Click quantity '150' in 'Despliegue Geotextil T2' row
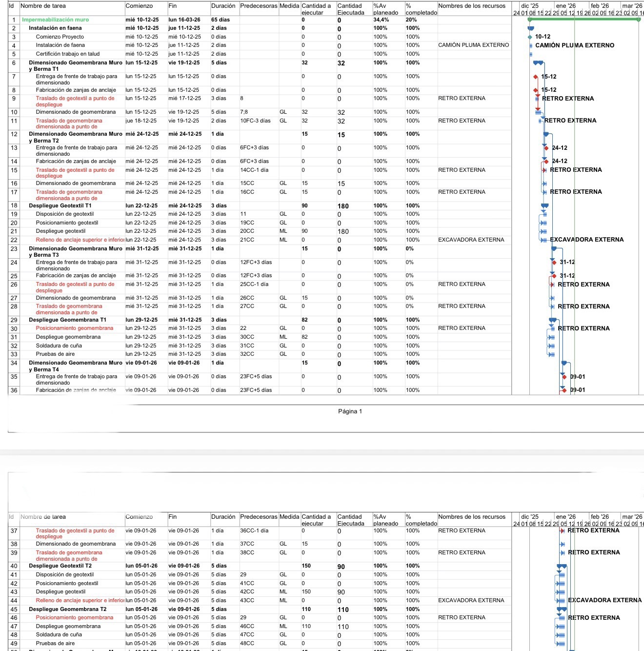Image resolution: width=644 pixels, height=651 pixels. pos(306,566)
